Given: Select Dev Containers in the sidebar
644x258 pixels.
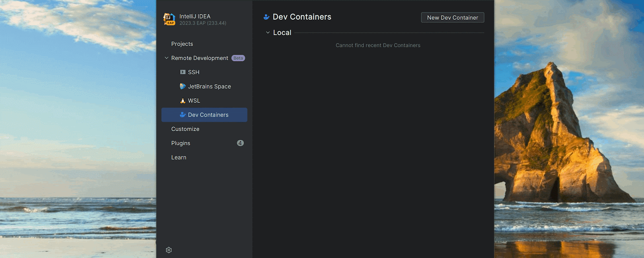Looking at the screenshot, I should [x=204, y=115].
